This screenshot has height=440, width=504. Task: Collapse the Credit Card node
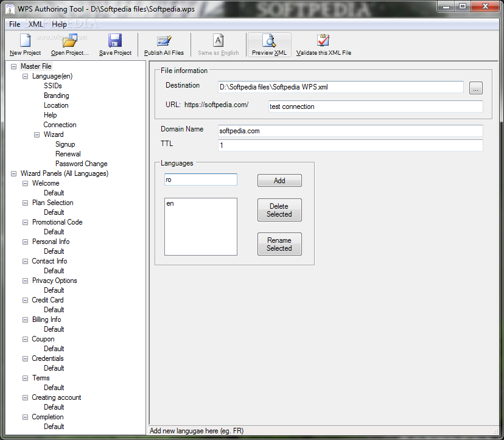click(x=25, y=300)
